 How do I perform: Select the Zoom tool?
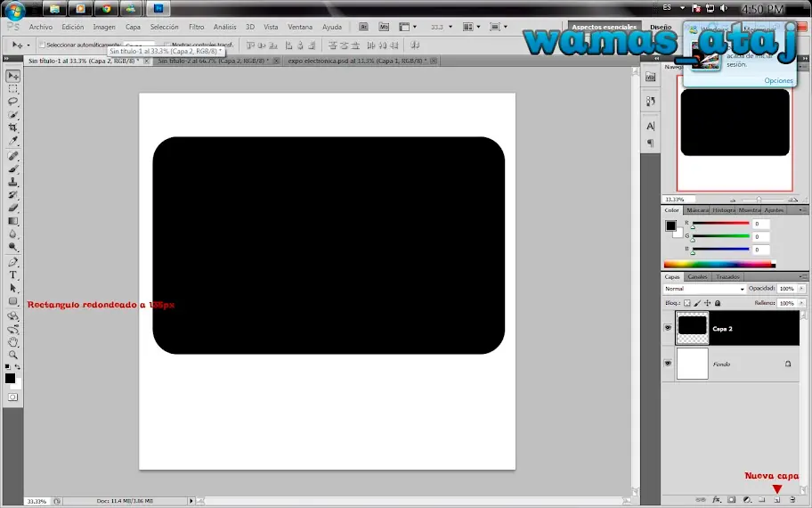pos(13,355)
